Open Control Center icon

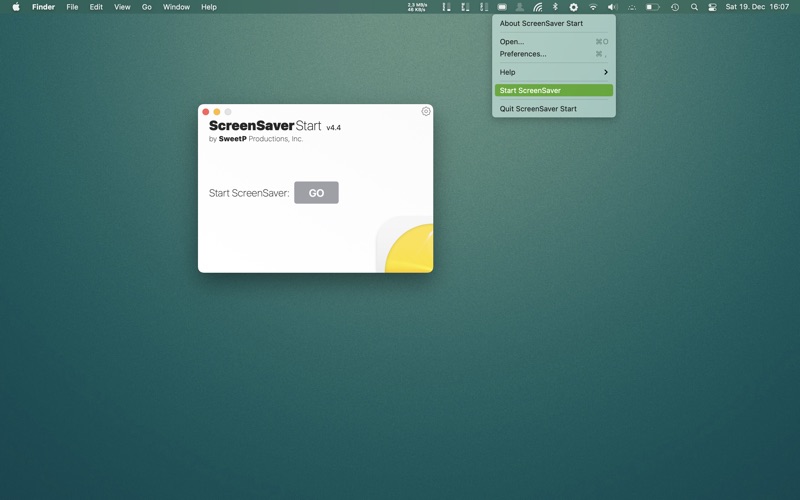[712, 7]
